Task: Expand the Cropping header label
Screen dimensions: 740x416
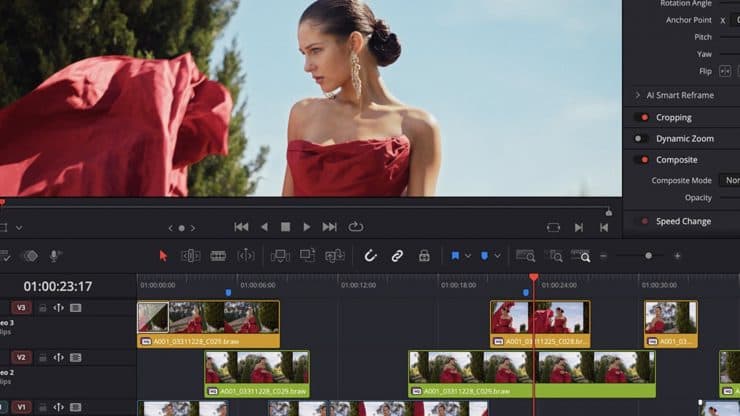Action: (x=673, y=118)
